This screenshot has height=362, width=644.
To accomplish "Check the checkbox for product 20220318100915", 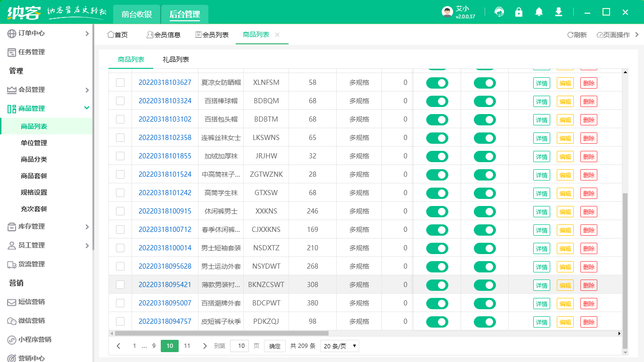I will 120,211.
